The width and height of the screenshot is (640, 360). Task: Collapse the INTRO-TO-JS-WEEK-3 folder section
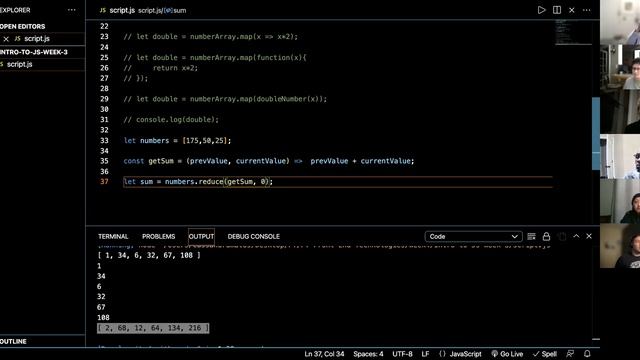34,52
